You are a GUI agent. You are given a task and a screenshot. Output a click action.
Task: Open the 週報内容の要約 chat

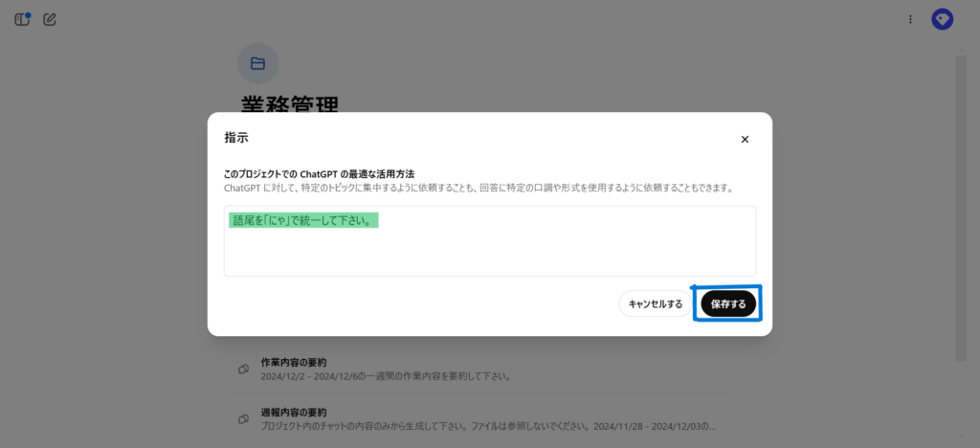click(294, 413)
